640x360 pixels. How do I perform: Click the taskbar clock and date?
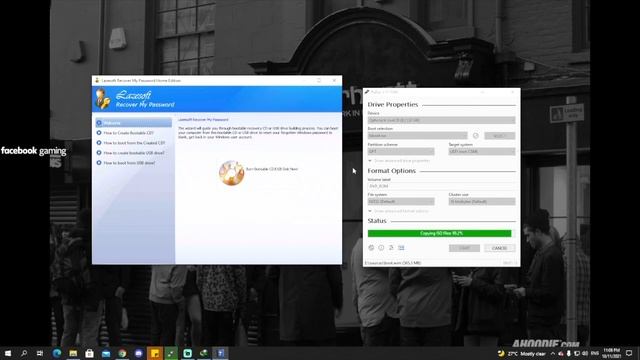point(611,353)
